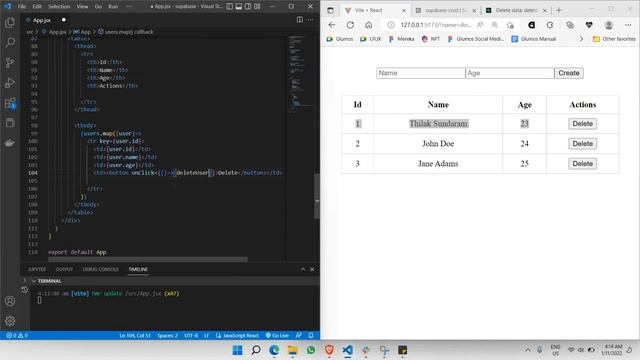Screen dimensions: 640x360
Task: Click the Create button on the web page
Action: click(569, 73)
